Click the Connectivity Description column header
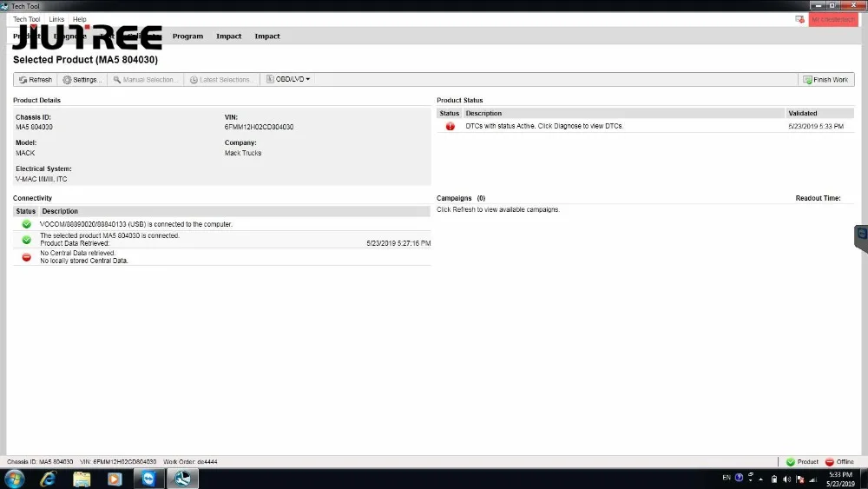868x489 pixels. point(234,212)
